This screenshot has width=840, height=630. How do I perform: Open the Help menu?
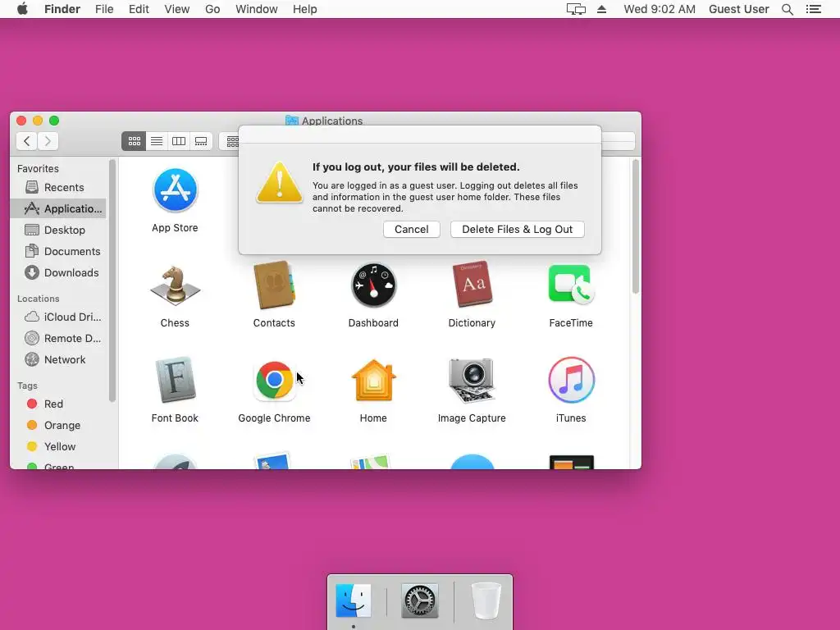[305, 9]
